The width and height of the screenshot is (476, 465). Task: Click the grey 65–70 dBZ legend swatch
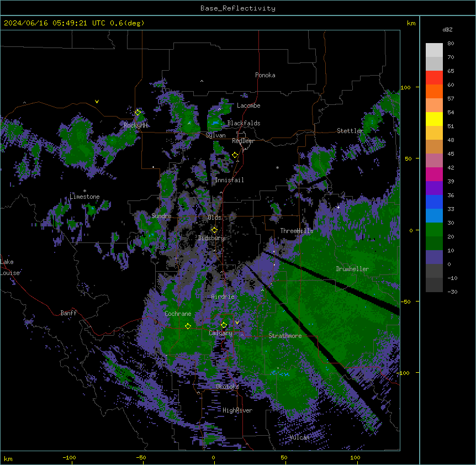pos(434,64)
